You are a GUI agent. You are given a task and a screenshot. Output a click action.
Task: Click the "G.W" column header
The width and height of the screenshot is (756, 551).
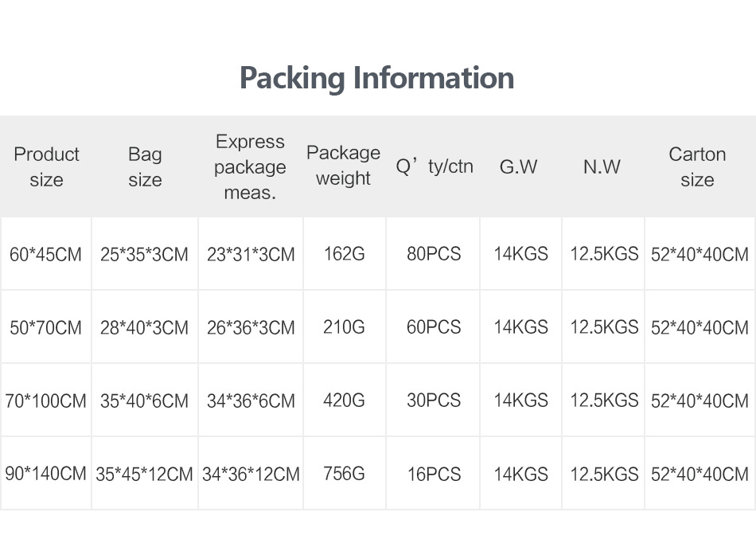519,166
